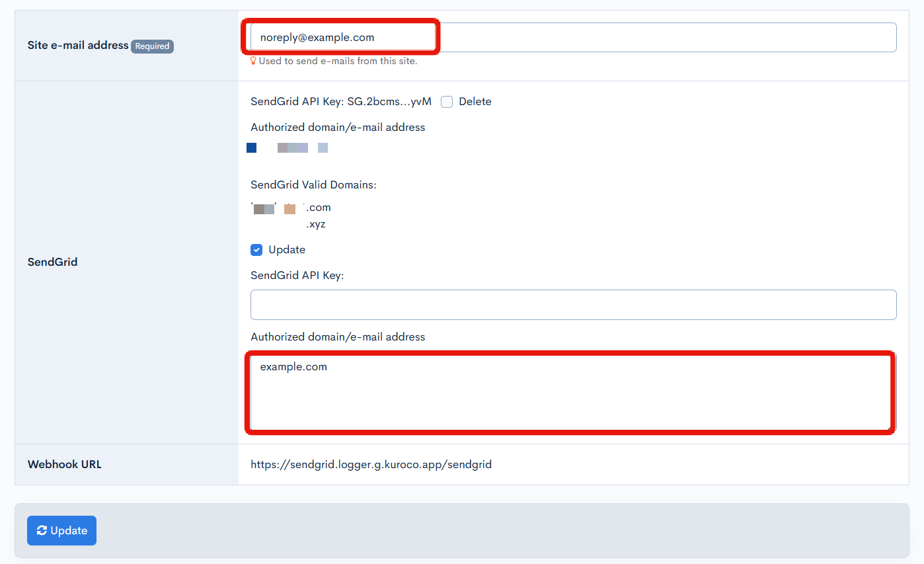924x564 pixels.
Task: Click the SendGrid Valid Domains heading
Action: (313, 185)
